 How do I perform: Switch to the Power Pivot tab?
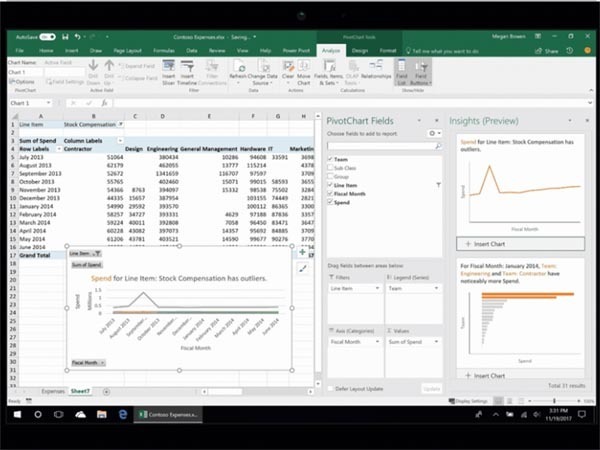tap(296, 51)
